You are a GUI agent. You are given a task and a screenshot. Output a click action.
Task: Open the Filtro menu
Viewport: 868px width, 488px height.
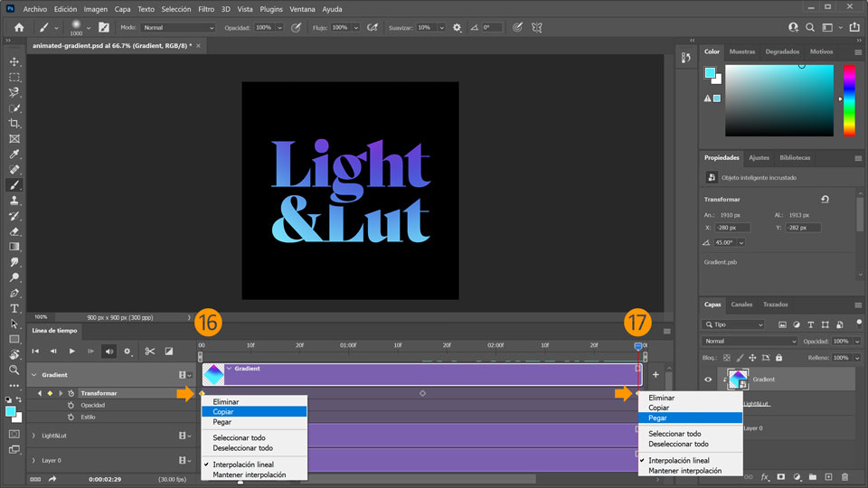[207, 9]
